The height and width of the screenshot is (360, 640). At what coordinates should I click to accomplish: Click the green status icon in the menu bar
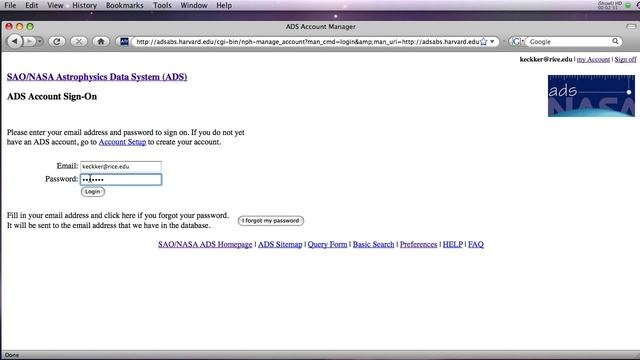coord(628,5)
